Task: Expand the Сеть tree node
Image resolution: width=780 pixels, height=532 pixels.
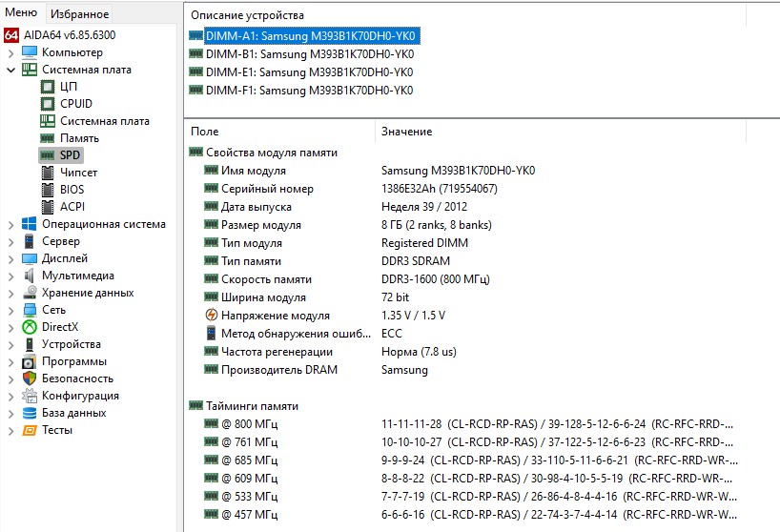Action: 10,311
